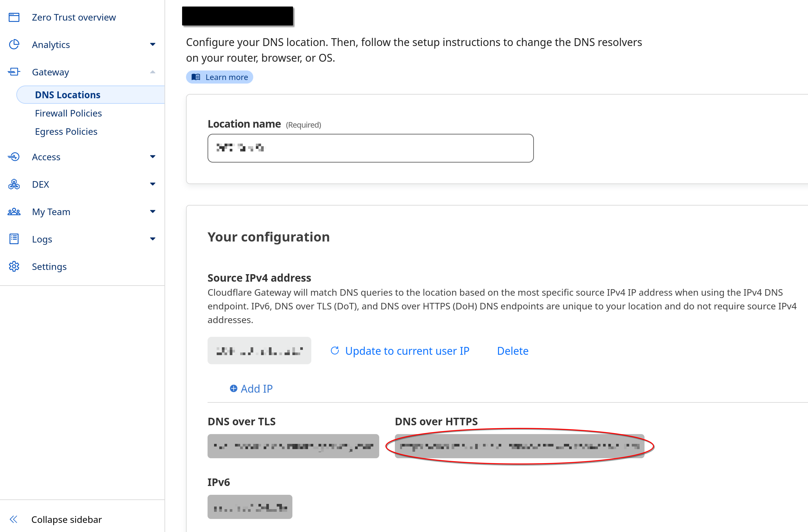Collapse the Gateway section
The height and width of the screenshot is (532, 808).
(x=153, y=72)
